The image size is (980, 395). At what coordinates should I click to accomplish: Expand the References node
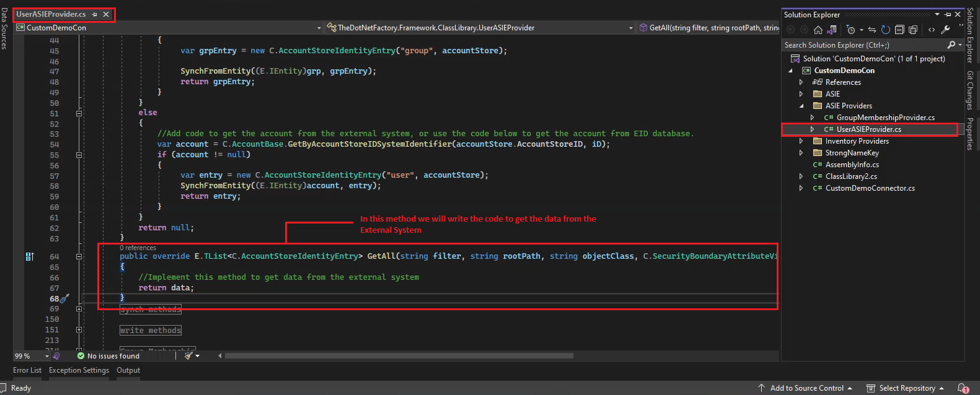801,82
